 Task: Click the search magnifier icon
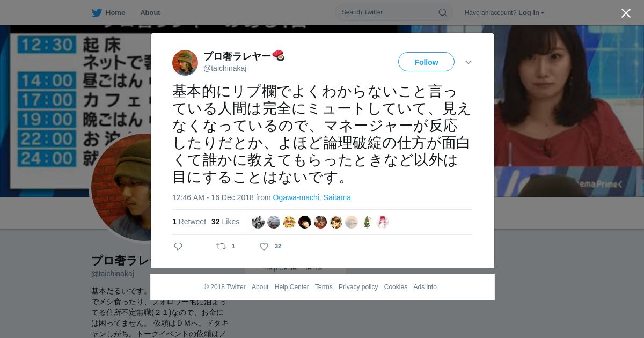[x=442, y=12]
